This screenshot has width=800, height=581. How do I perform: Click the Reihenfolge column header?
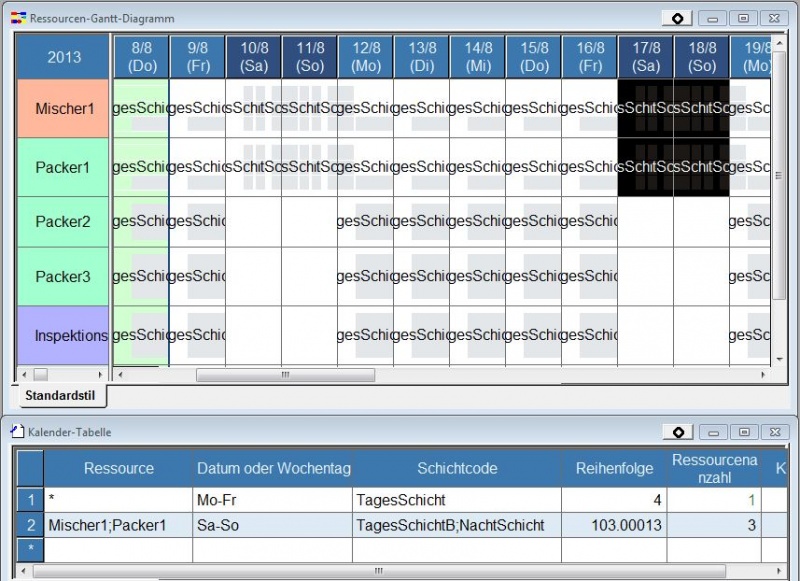614,468
